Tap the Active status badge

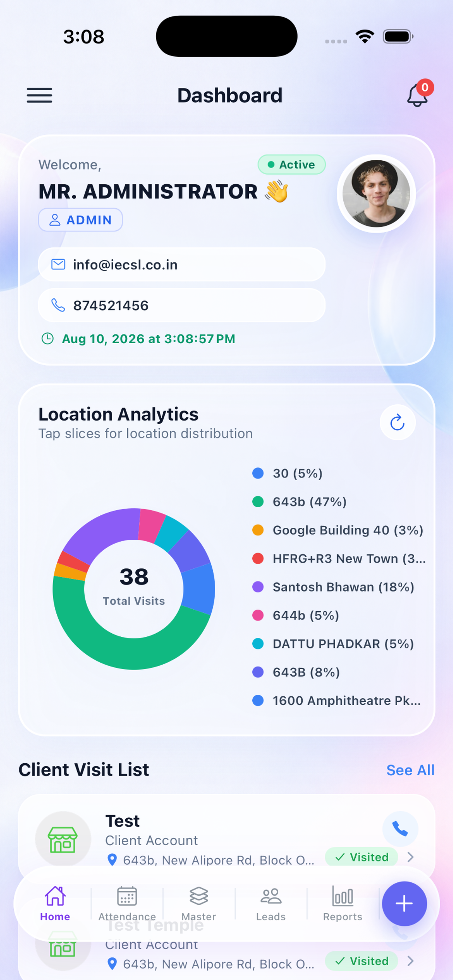pyautogui.click(x=292, y=165)
